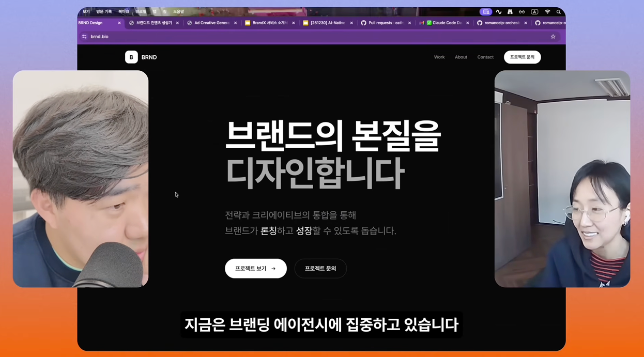Open the 보기 menu
The width and height of the screenshot is (644, 357).
[86, 11]
